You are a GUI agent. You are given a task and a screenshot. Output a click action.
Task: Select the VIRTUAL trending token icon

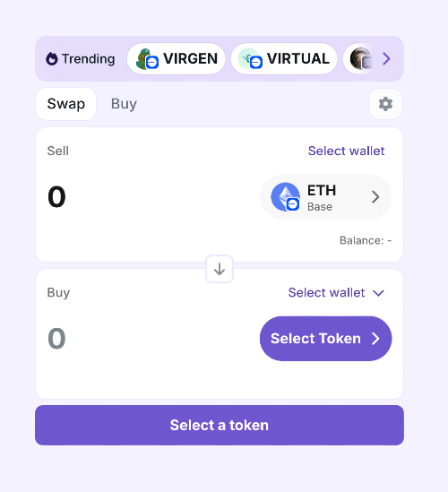coord(250,58)
